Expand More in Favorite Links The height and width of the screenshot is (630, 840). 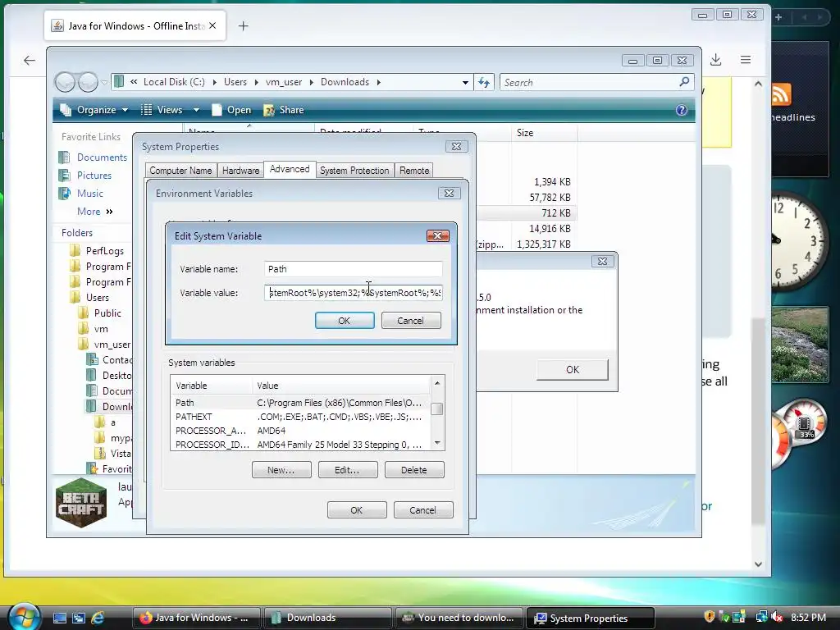click(x=95, y=212)
